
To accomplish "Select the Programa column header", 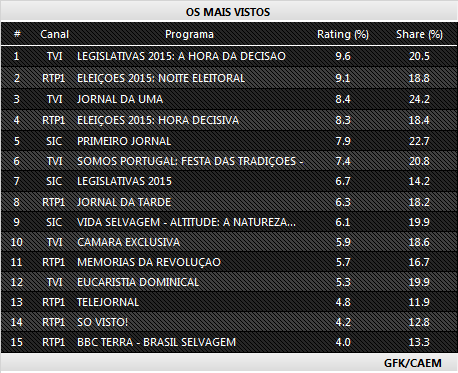I will [x=189, y=34].
